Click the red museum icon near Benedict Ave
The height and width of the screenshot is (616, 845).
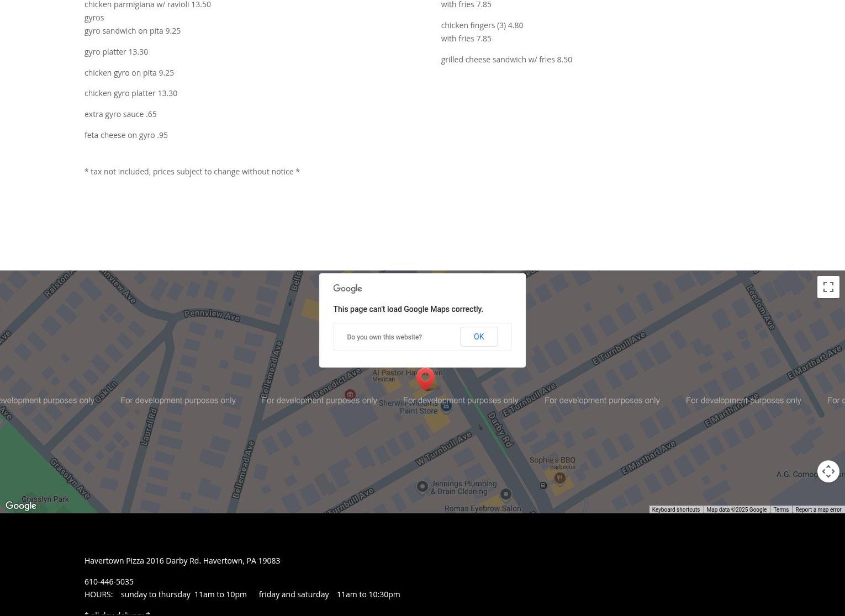pyautogui.click(x=350, y=395)
